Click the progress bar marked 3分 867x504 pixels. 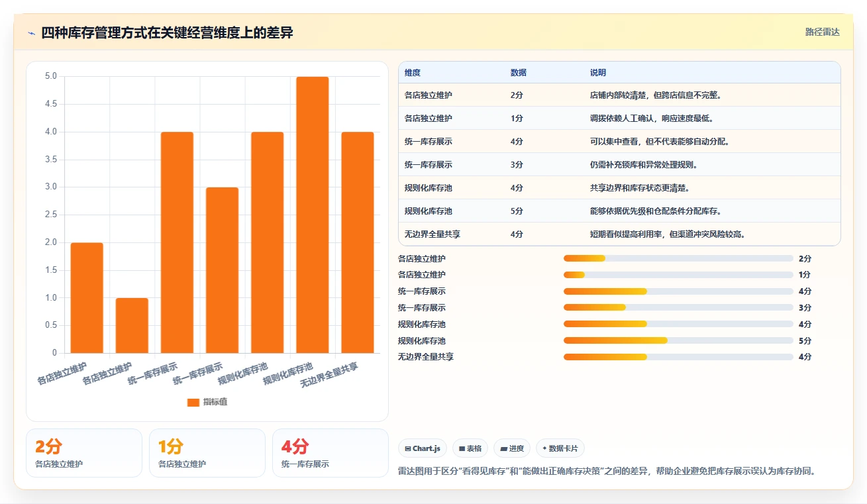click(678, 307)
